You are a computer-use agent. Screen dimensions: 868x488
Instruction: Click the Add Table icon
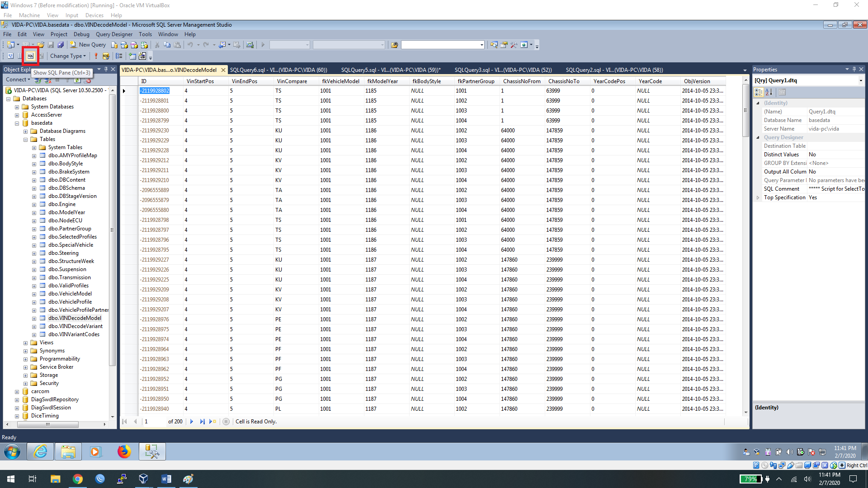(132, 56)
